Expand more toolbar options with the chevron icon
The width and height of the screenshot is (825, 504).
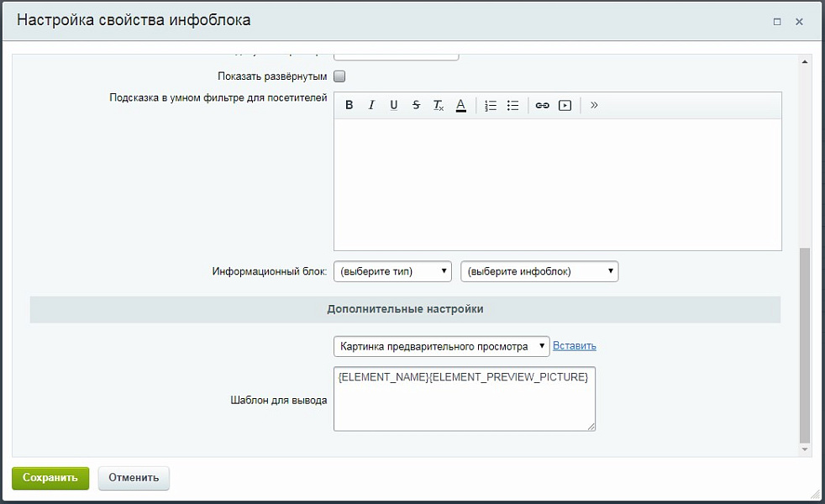[x=594, y=104]
